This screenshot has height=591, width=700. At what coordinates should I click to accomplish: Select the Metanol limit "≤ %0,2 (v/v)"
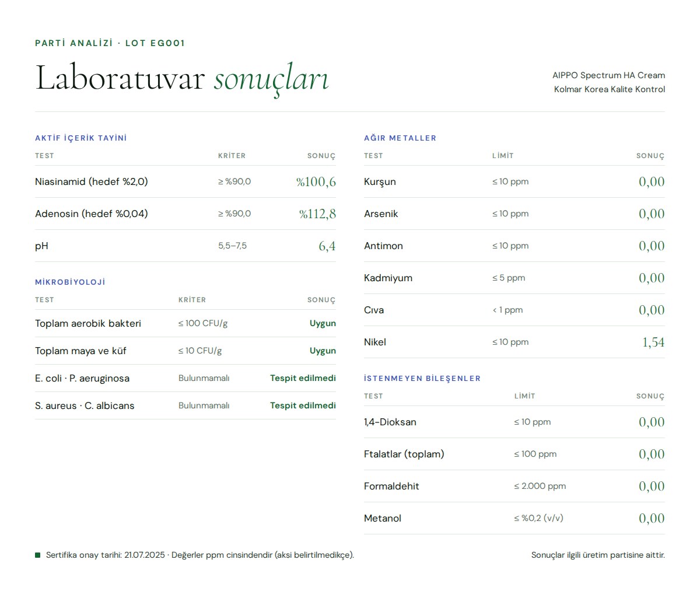coord(539,518)
